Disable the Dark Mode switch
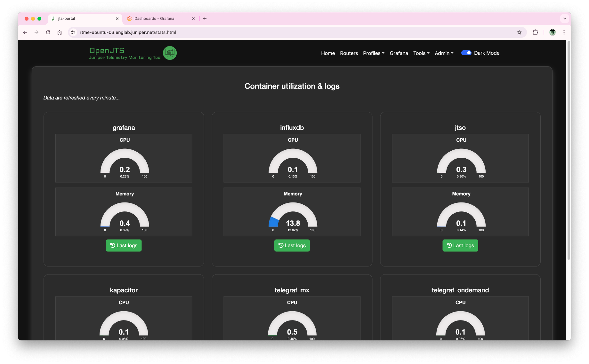 pyautogui.click(x=466, y=53)
